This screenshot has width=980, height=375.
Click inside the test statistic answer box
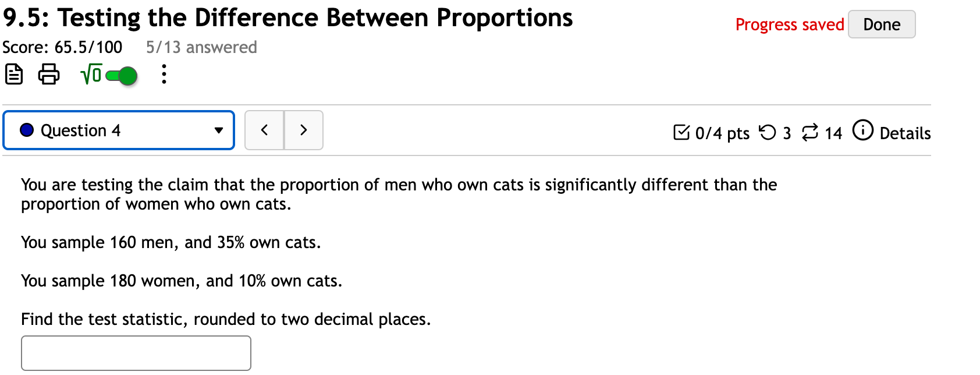pos(136,352)
